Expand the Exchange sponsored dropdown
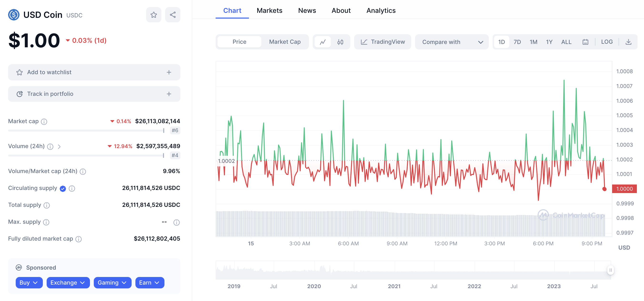The image size is (644, 301). tap(68, 282)
